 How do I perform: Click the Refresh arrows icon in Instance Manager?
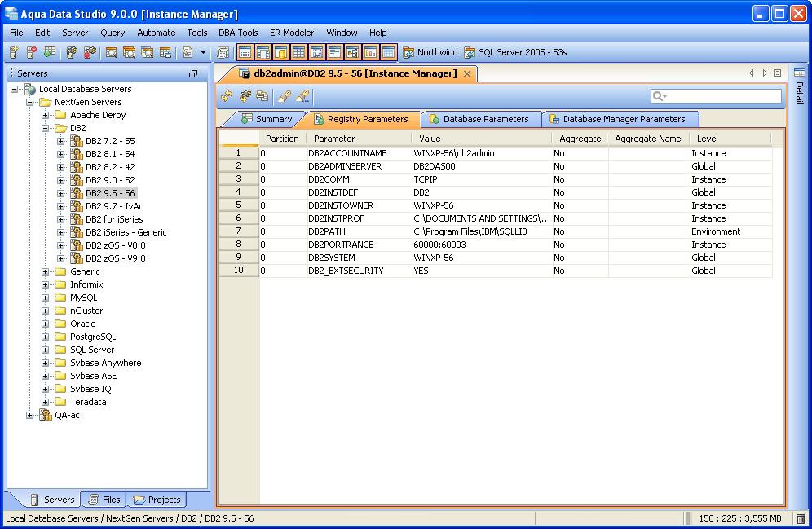227,95
